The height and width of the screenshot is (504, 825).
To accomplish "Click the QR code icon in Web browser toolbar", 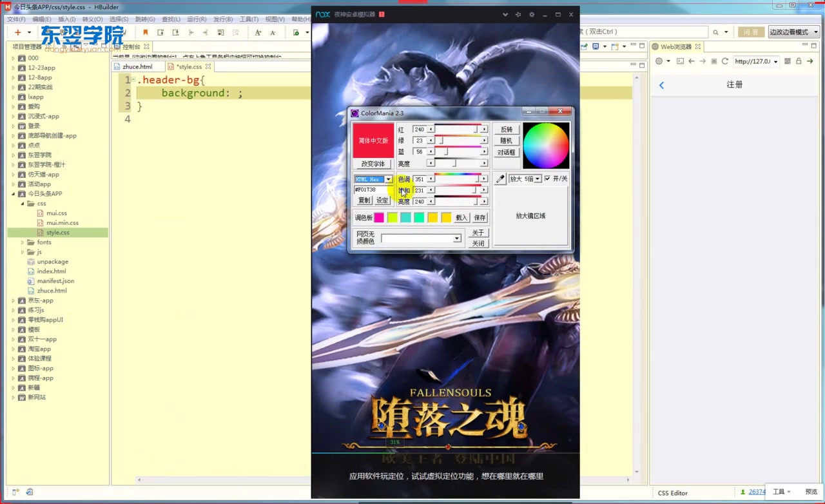I will (x=788, y=61).
